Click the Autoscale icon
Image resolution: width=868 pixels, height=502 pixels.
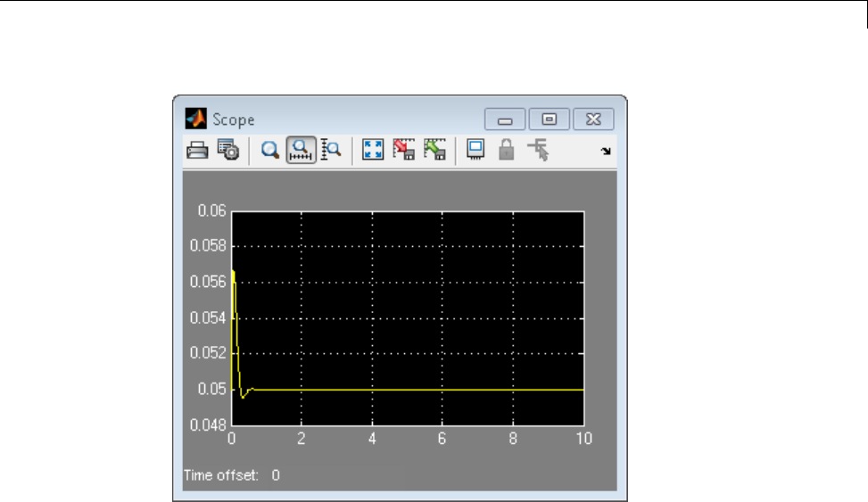[x=373, y=150]
